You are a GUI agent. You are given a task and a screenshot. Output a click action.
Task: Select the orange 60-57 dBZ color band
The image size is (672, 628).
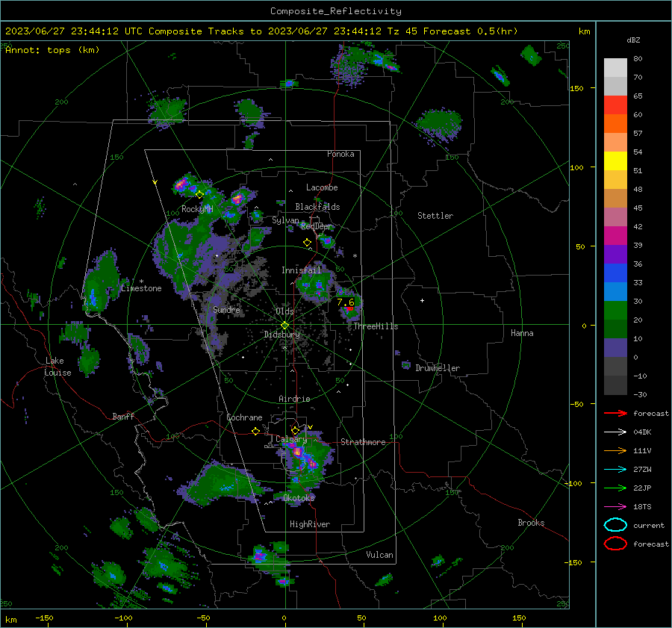(x=615, y=123)
